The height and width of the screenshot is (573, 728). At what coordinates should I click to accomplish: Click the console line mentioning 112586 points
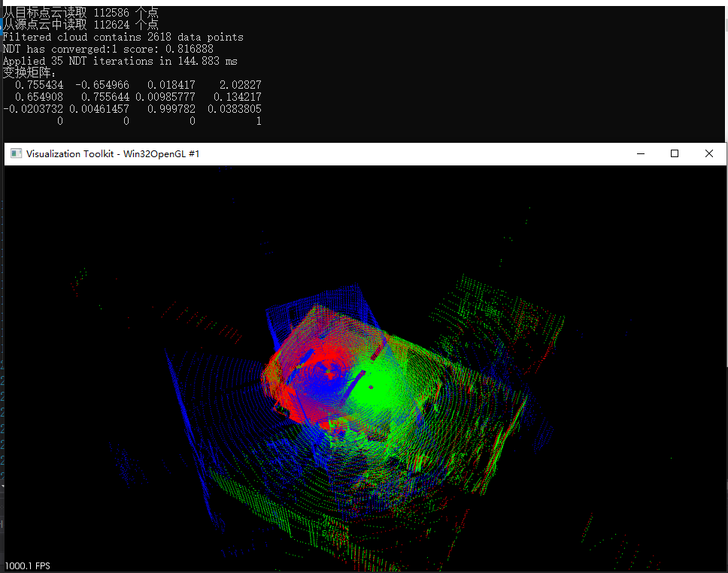click(x=80, y=13)
